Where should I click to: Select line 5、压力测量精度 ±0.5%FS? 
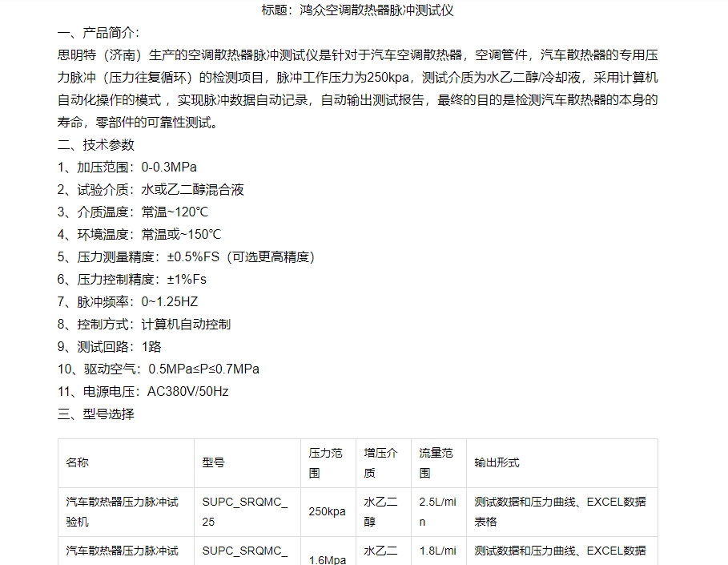[x=187, y=256]
